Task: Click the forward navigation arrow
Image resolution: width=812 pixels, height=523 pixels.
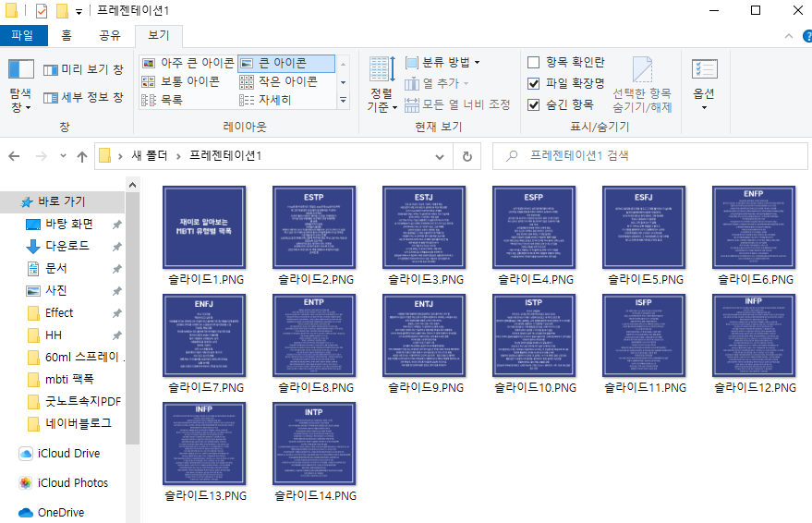Action: pos(41,156)
